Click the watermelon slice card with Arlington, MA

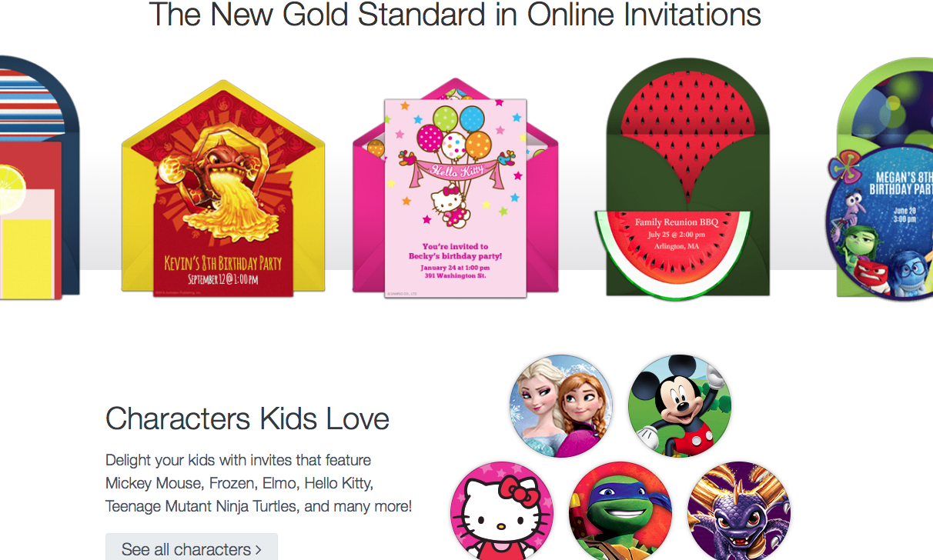point(672,251)
